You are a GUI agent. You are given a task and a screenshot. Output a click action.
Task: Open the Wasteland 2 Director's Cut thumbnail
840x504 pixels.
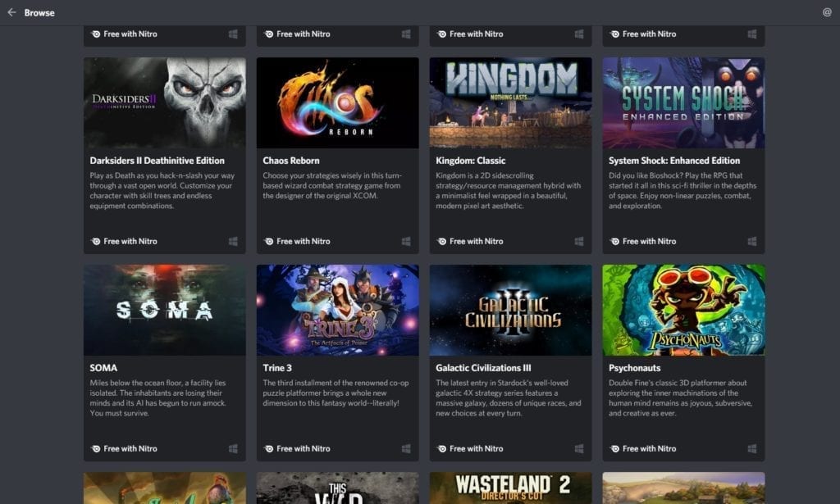510,488
